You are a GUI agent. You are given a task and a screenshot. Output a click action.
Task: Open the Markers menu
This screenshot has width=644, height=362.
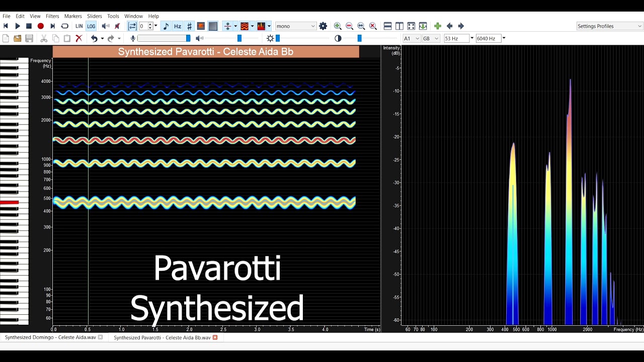pyautogui.click(x=73, y=16)
